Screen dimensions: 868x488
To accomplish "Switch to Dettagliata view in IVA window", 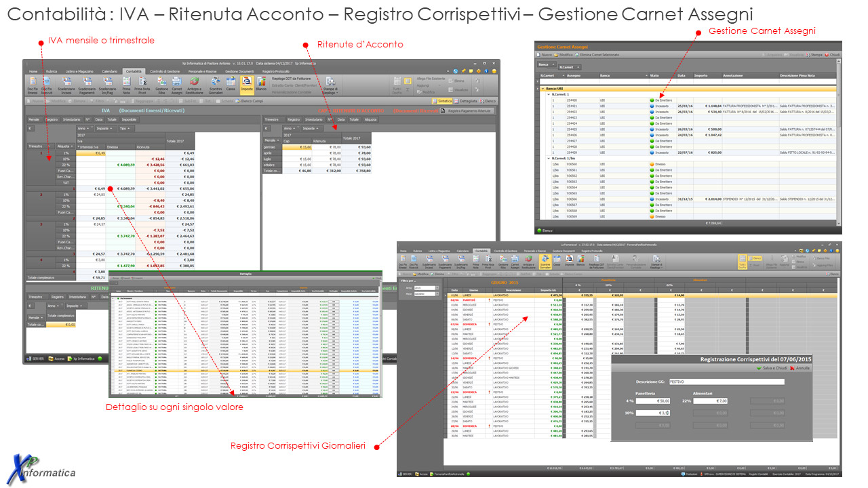I will (x=466, y=101).
